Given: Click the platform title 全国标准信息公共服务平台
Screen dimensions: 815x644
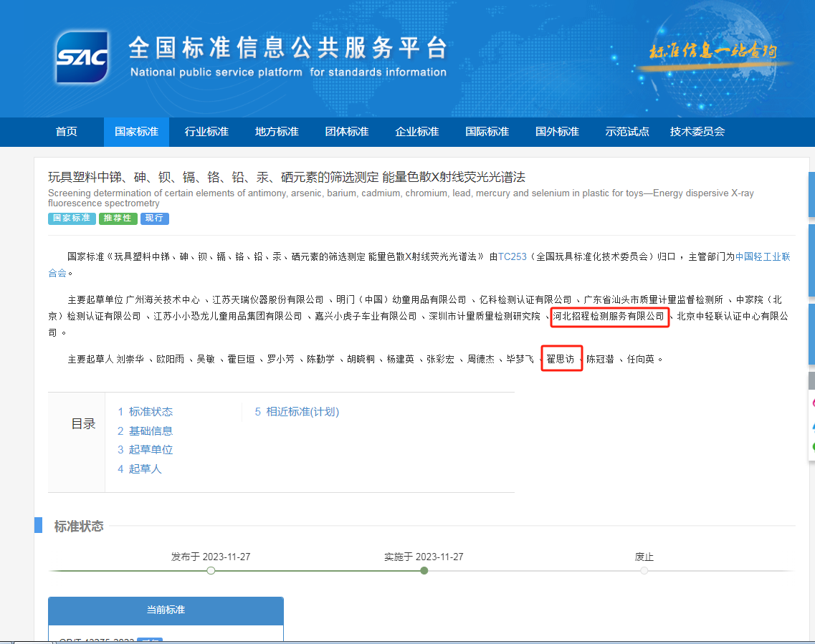Looking at the screenshot, I should 288,48.
